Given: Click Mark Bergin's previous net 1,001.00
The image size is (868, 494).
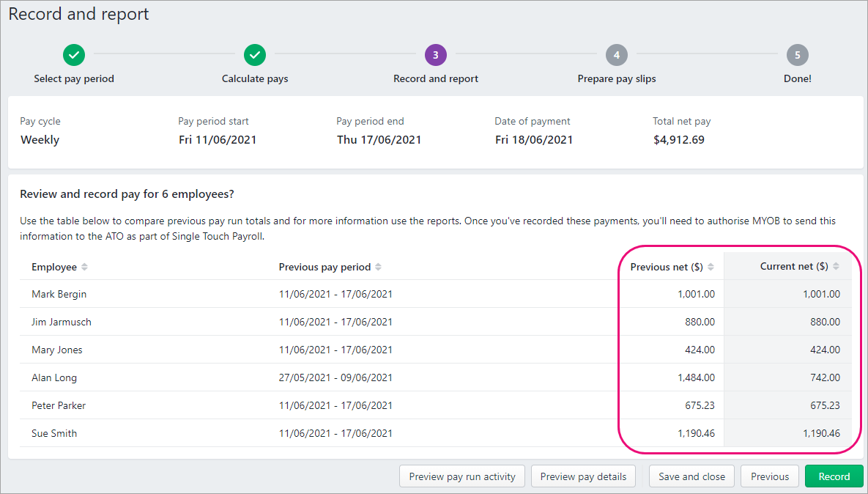Looking at the screenshot, I should click(x=696, y=294).
